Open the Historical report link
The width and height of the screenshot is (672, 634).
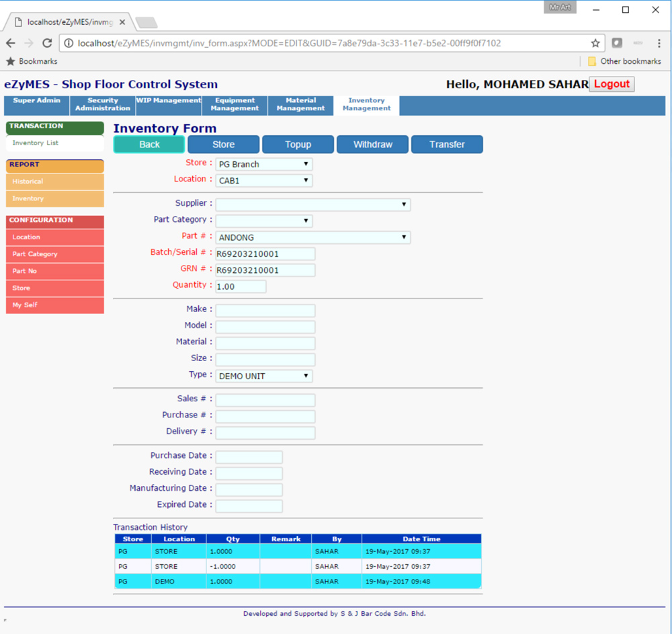coord(28,182)
